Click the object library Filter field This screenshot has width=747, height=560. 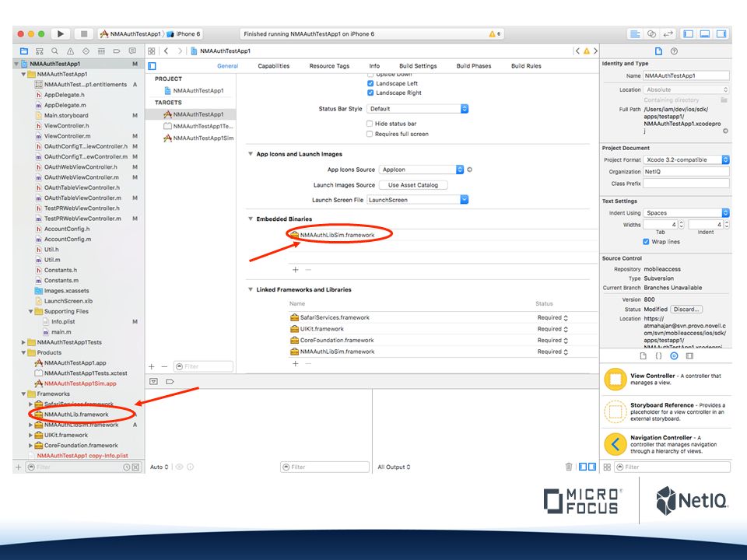click(x=672, y=467)
